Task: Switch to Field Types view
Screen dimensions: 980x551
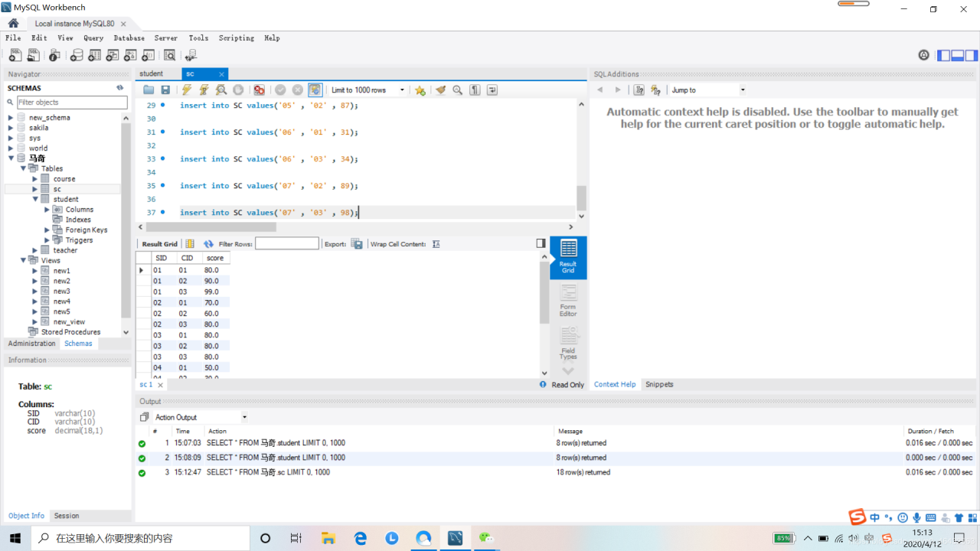Action: pos(568,344)
